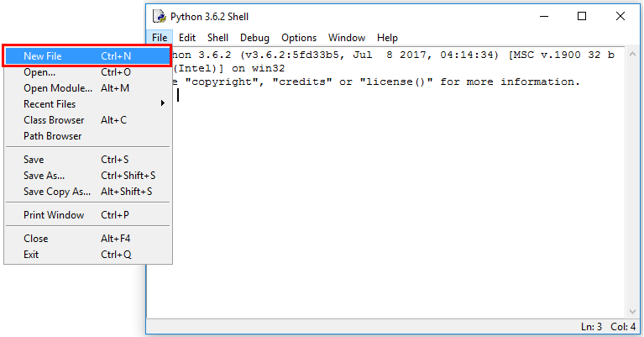Choose Open... in the File menu
The height and width of the screenshot is (337, 644).
point(39,72)
